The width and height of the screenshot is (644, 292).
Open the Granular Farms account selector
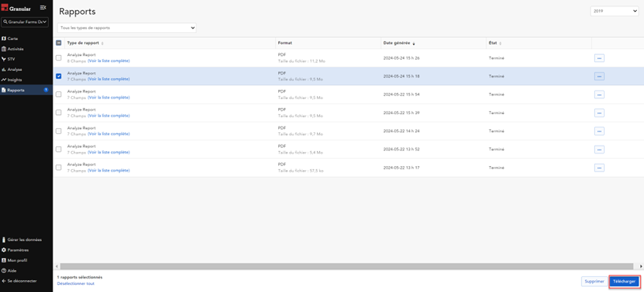tap(24, 22)
